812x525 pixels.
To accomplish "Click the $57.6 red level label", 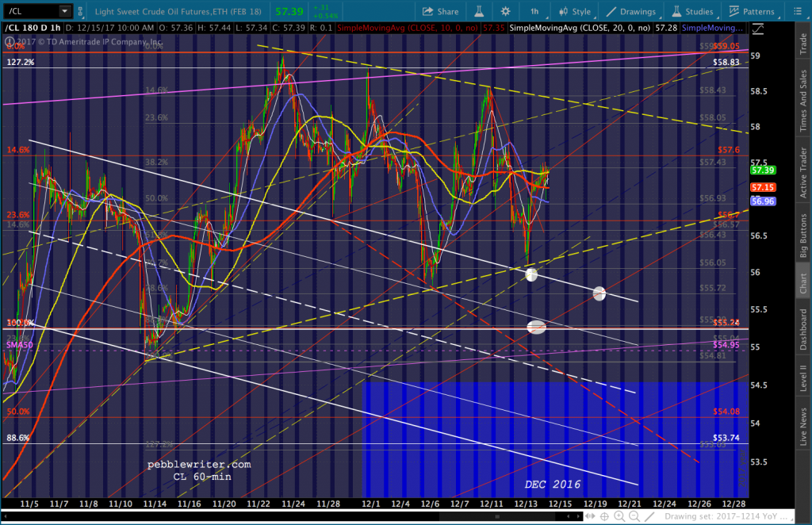I will (729, 150).
